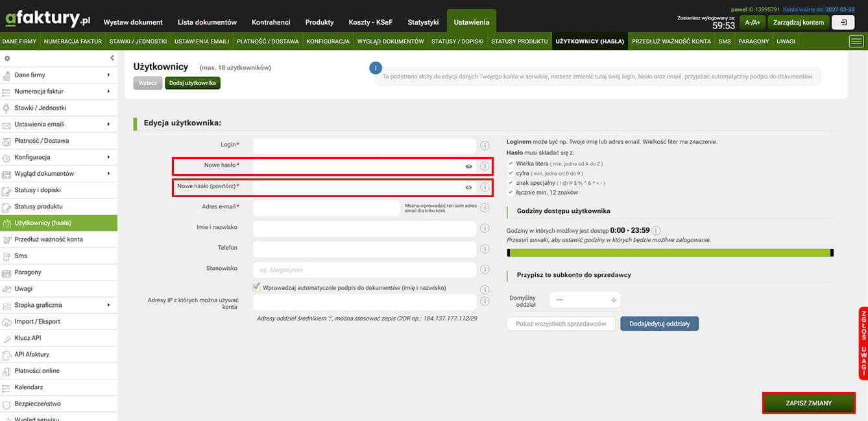Click the info icon beside the Stanowisko field

tap(485, 269)
